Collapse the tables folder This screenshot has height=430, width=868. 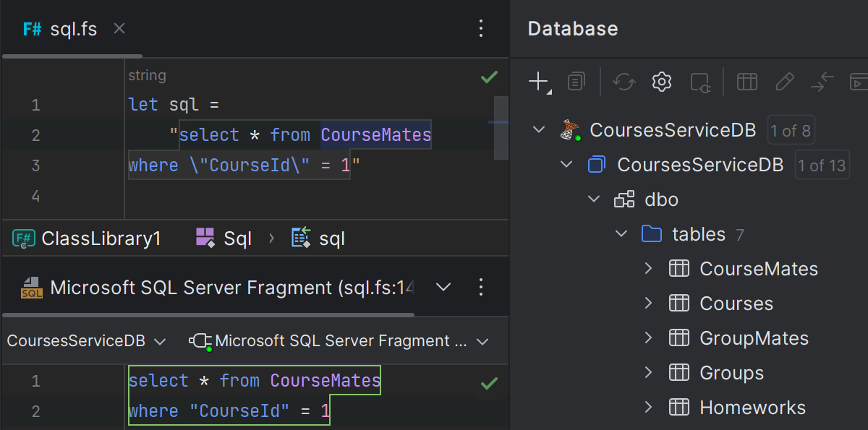[x=621, y=234]
